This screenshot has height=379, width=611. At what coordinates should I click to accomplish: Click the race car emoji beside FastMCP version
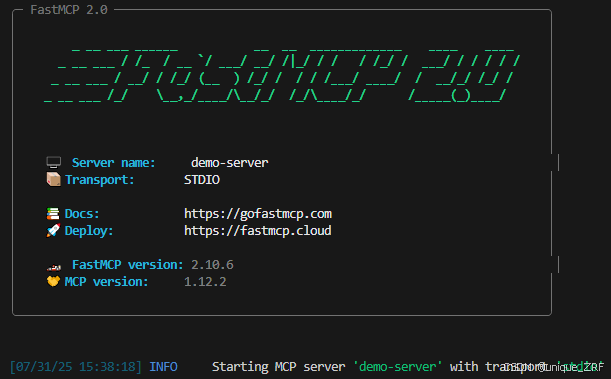[x=54, y=267]
